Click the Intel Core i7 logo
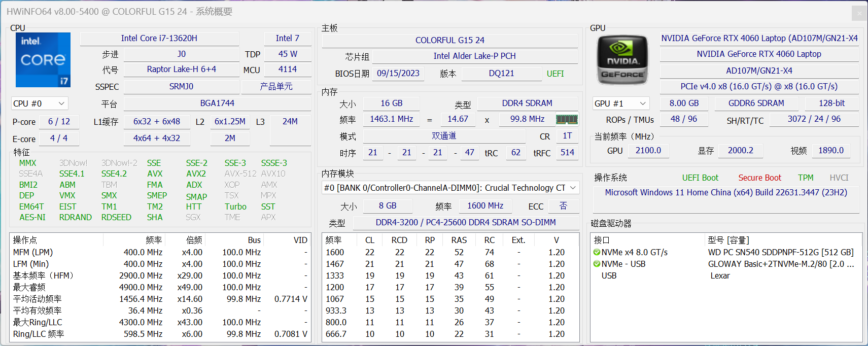The image size is (868, 346). point(43,60)
